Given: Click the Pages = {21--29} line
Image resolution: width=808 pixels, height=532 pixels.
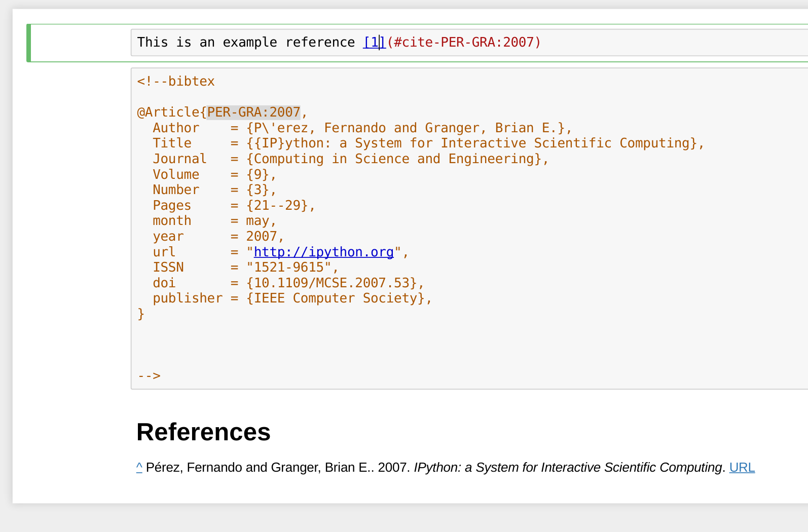Looking at the screenshot, I should (234, 205).
